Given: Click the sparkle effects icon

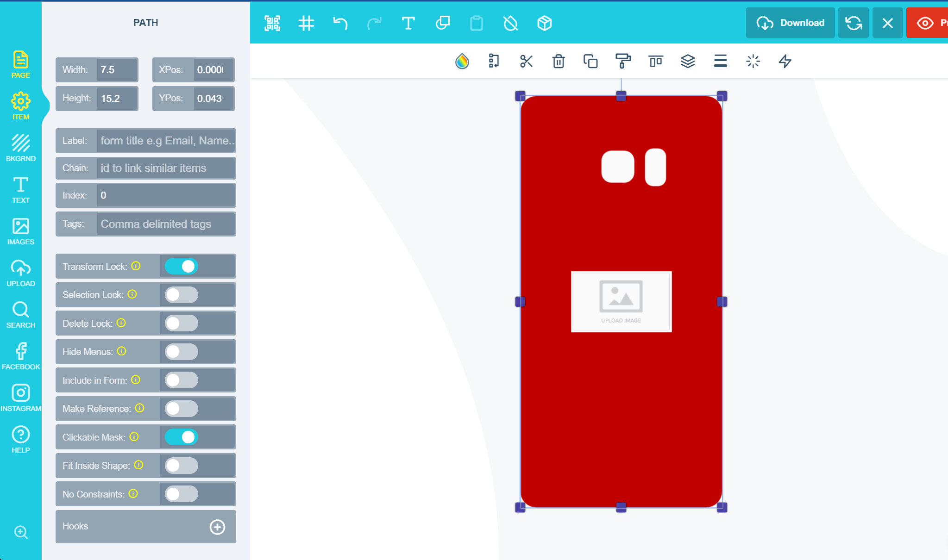Looking at the screenshot, I should 753,61.
